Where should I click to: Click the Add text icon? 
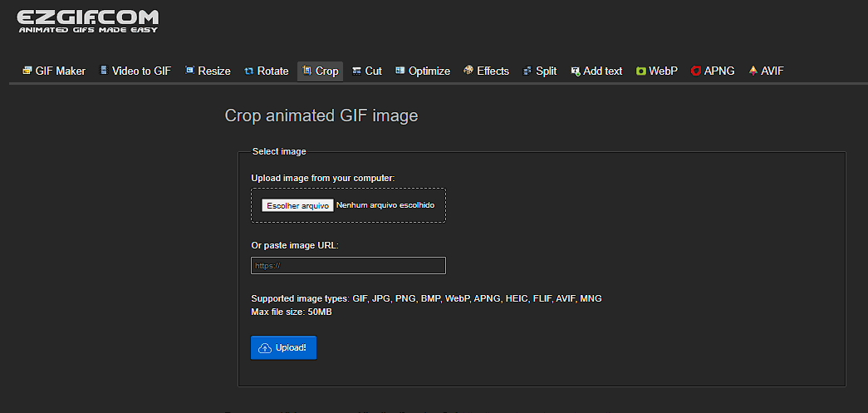575,71
